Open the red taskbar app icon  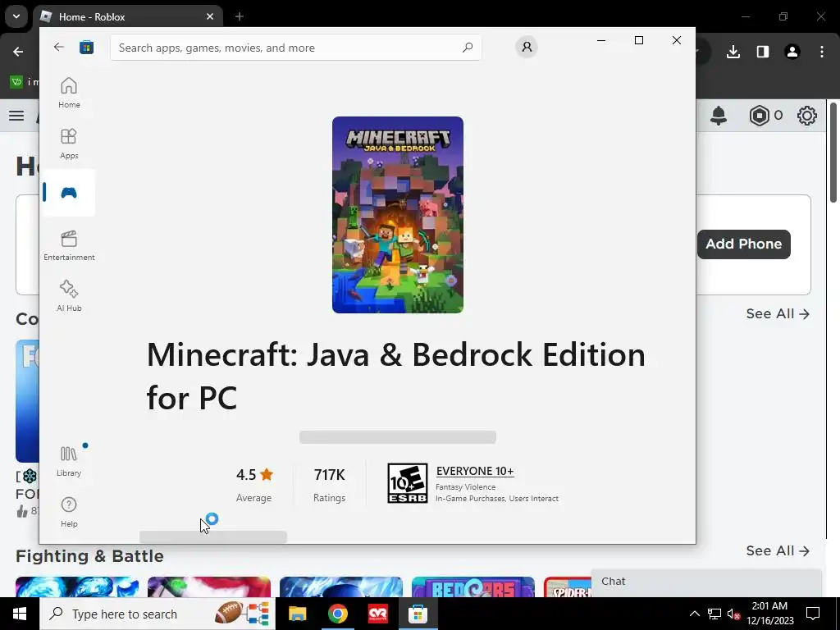pos(378,614)
